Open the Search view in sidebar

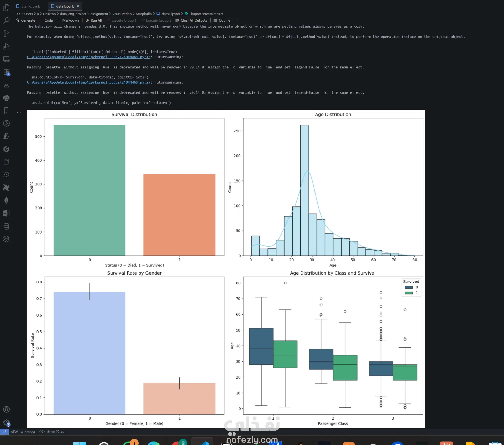[6, 20]
